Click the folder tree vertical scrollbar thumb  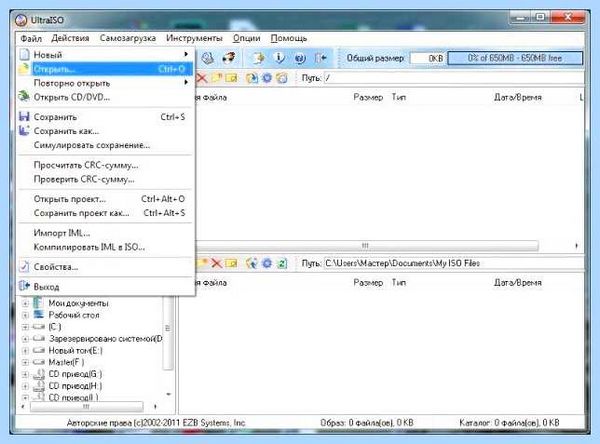pyautogui.click(x=167, y=332)
